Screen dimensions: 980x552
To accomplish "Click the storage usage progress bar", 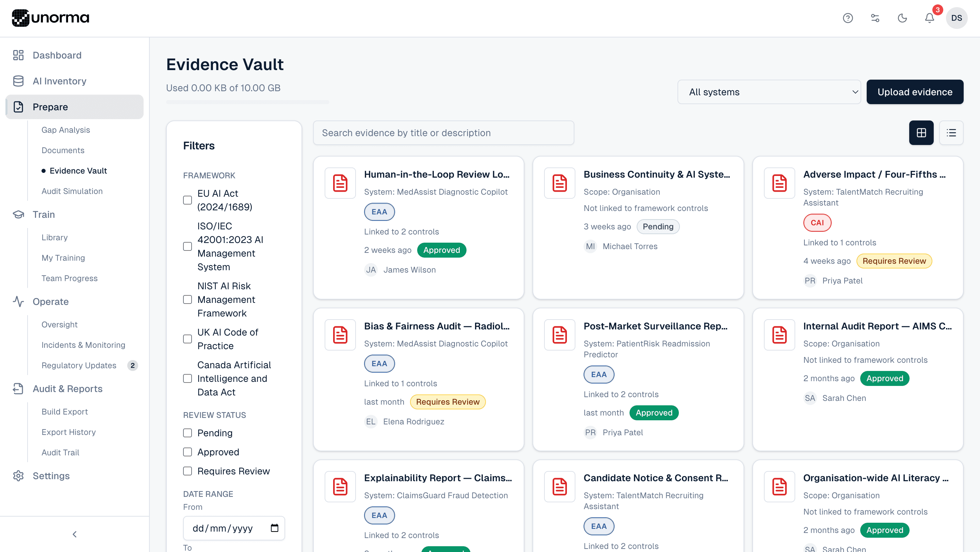I will 248,102.
